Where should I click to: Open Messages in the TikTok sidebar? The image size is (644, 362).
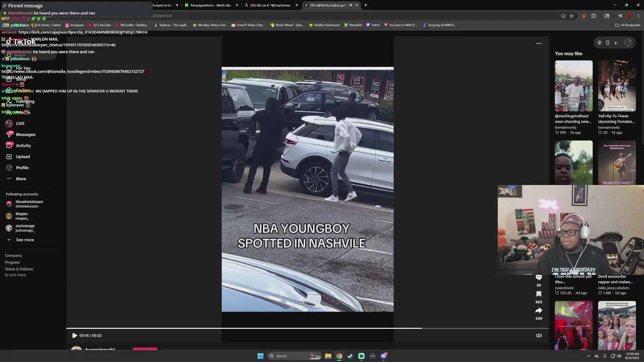pyautogui.click(x=20, y=134)
